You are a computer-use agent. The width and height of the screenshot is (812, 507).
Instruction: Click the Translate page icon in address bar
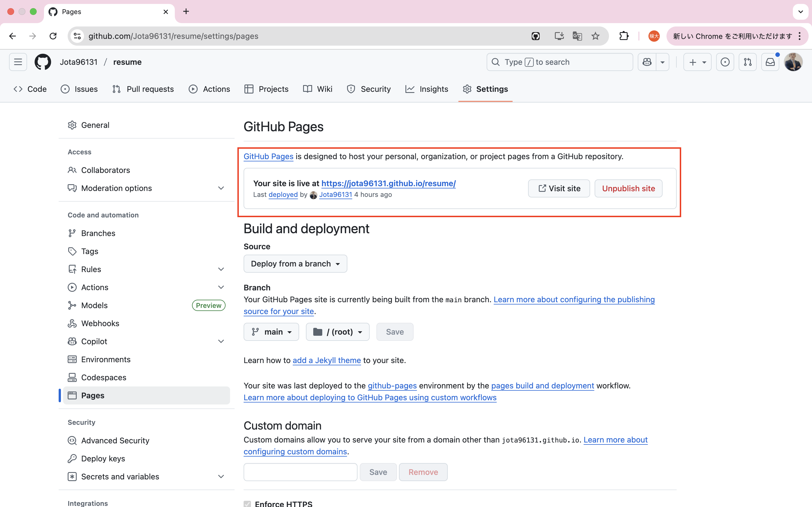(577, 36)
